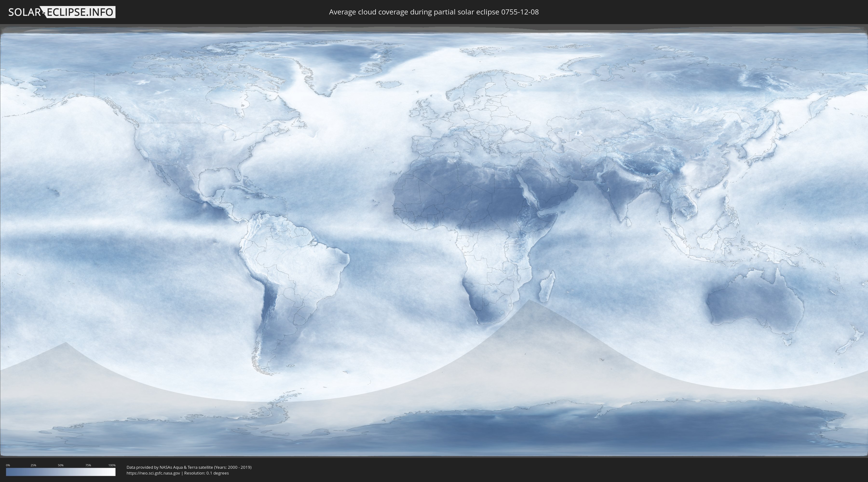The image size is (868, 482).
Task: Click the SOLAR-ECLIPSE.INFO logo
Action: tap(62, 12)
